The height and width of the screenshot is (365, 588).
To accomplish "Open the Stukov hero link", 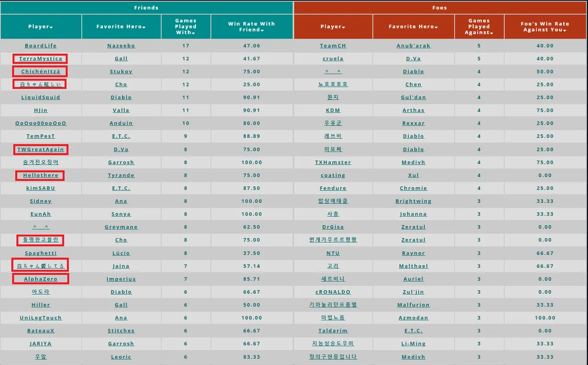I will pos(121,72).
